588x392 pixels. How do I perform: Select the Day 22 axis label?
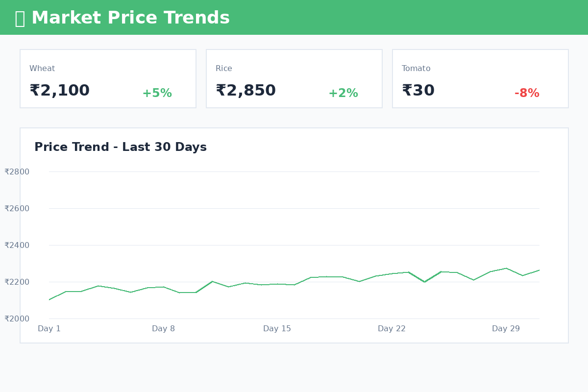coord(392,329)
